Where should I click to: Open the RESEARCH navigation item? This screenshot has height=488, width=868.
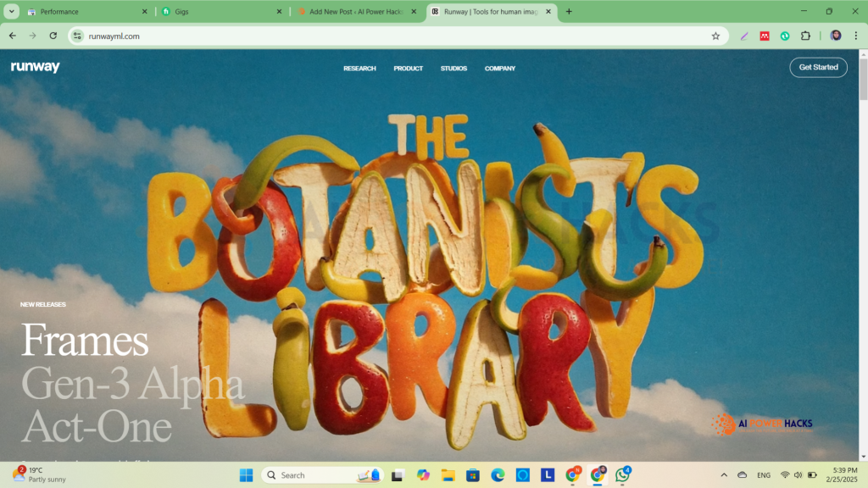click(359, 69)
